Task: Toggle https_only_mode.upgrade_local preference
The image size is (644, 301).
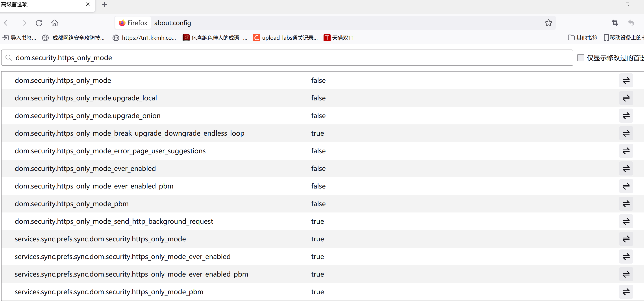Action: point(626,98)
